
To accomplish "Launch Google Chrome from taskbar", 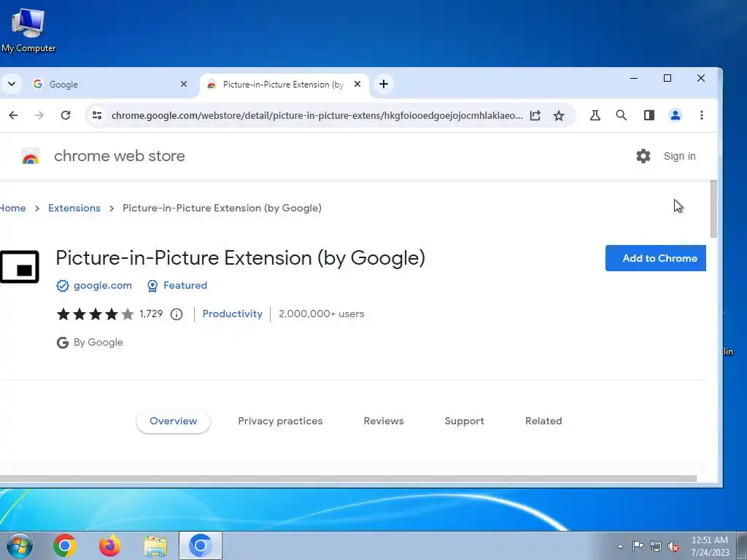I will (65, 545).
